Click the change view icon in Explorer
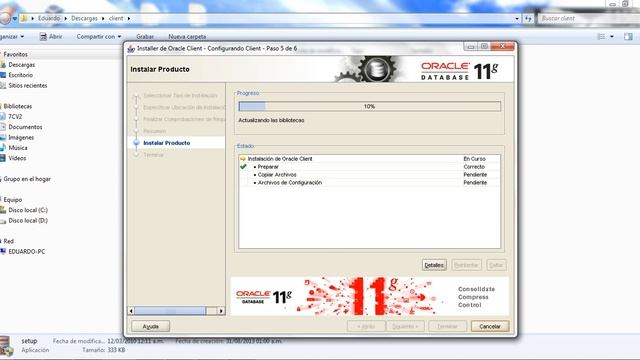The image size is (640, 360). 601,36
